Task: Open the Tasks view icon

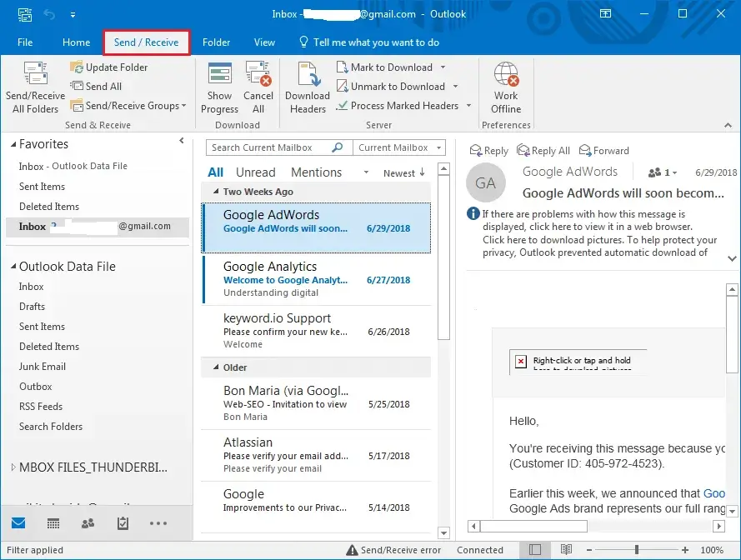Action: (x=123, y=523)
